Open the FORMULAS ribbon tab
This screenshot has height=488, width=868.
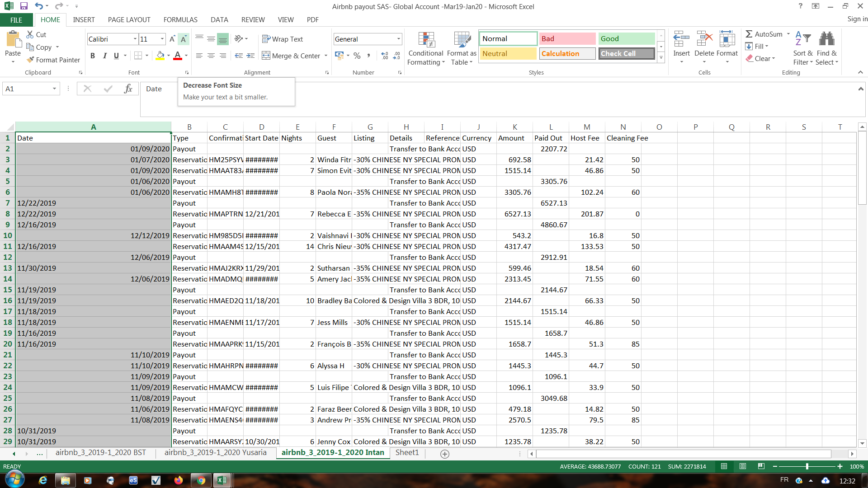tap(180, 20)
